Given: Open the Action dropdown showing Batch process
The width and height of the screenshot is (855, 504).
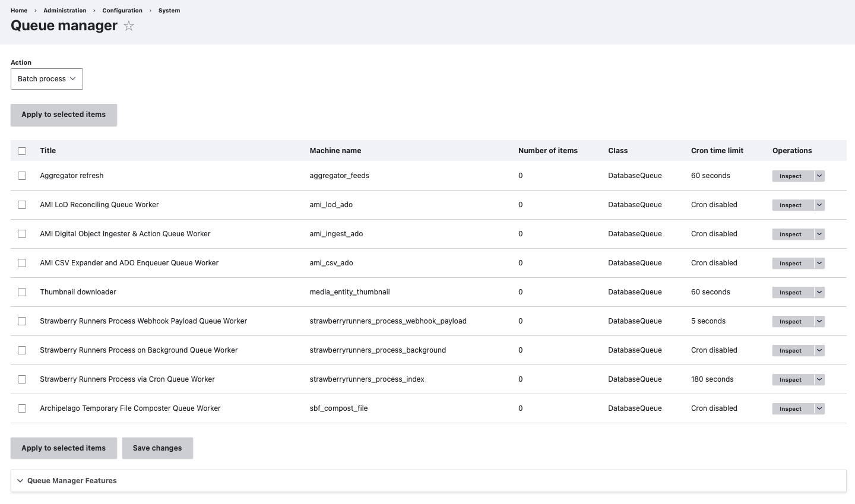Looking at the screenshot, I should 47,79.
